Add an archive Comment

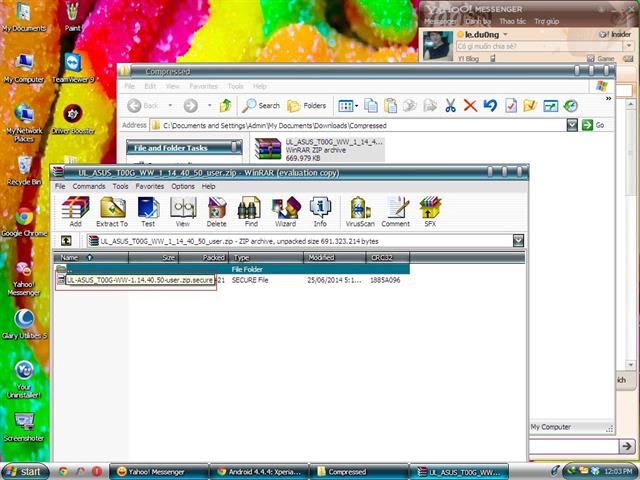point(396,211)
